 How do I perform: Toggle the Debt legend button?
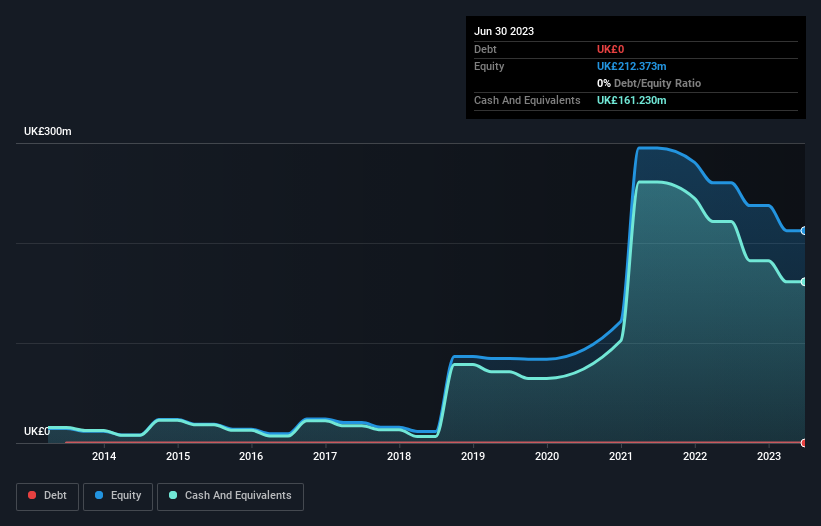tap(47, 496)
